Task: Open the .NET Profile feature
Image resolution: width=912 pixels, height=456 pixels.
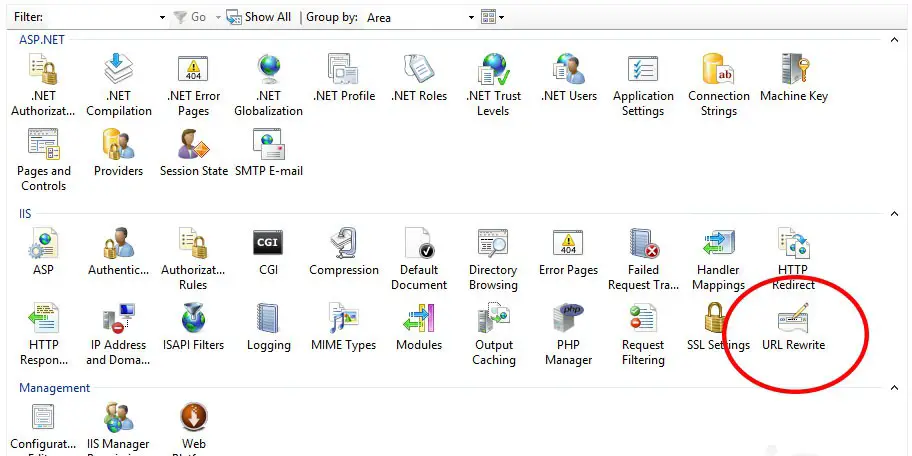Action: coord(344,78)
